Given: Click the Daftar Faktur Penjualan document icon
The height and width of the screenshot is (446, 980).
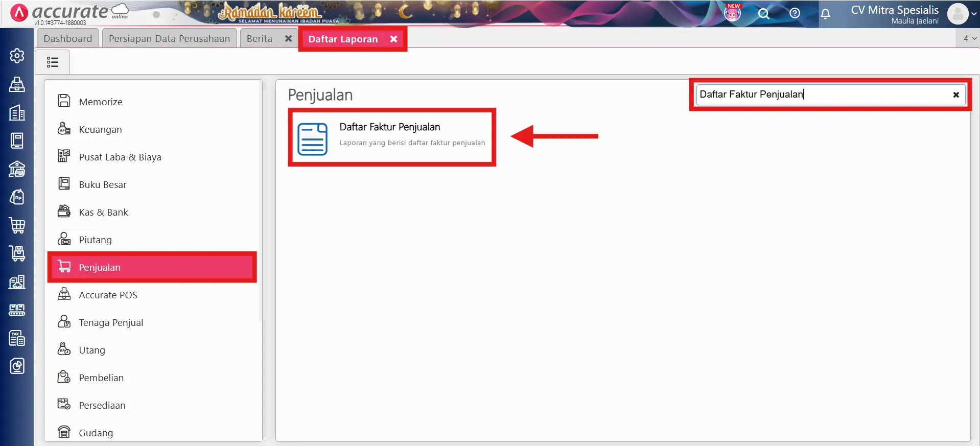Looking at the screenshot, I should 312,139.
